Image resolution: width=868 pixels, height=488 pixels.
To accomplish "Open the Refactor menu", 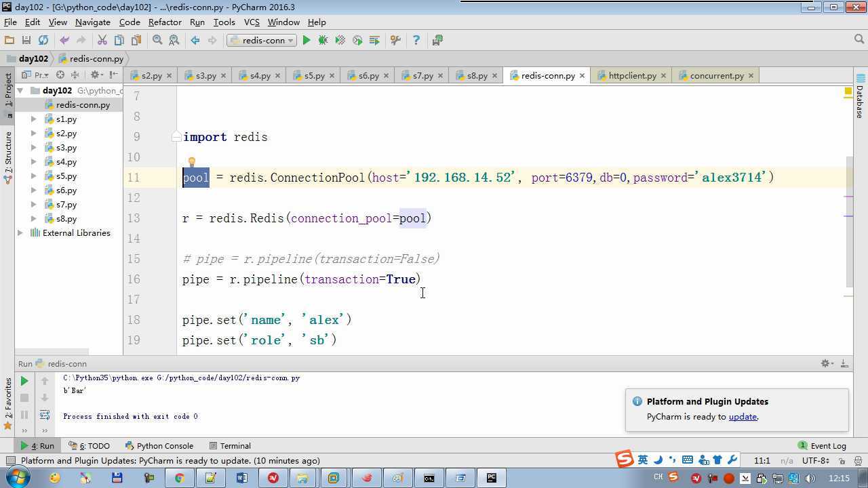I will (165, 22).
